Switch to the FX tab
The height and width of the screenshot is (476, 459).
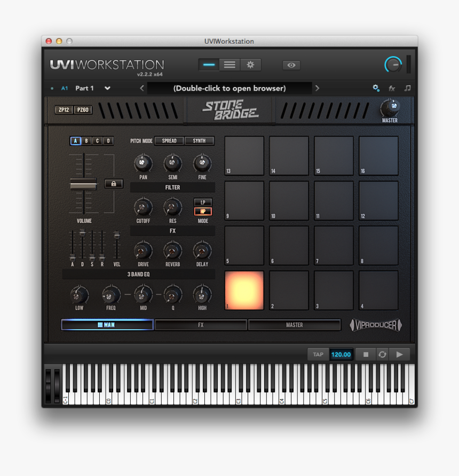(x=201, y=324)
